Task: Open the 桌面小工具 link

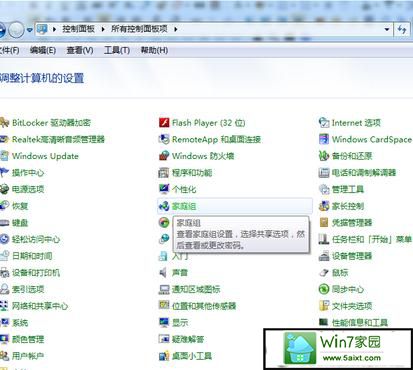Action: tap(192, 356)
